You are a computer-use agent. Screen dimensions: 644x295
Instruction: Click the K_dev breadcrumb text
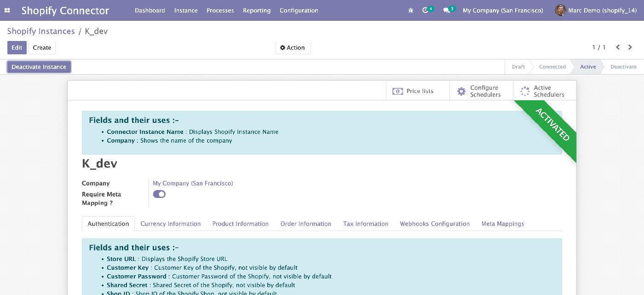[x=97, y=31]
